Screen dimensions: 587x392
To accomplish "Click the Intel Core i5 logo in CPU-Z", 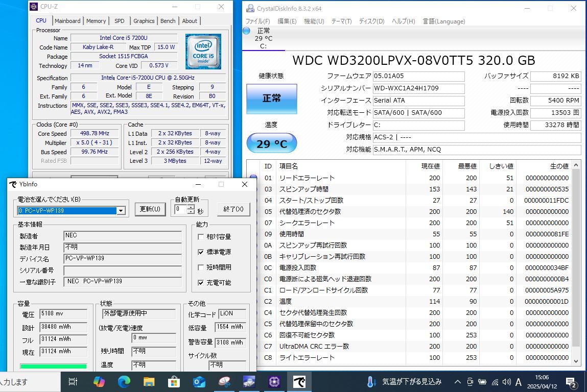I will 203,52.
